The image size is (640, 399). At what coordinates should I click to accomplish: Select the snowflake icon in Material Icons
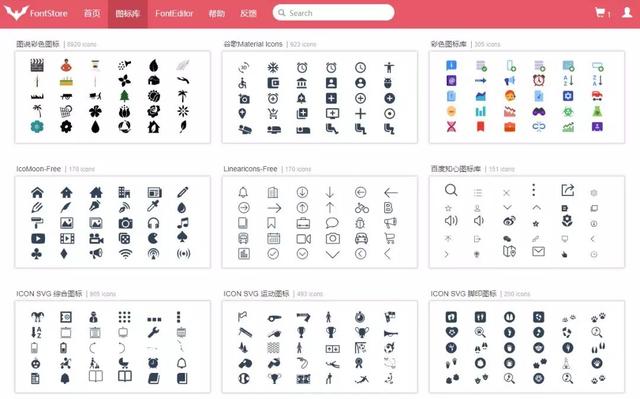(x=273, y=67)
